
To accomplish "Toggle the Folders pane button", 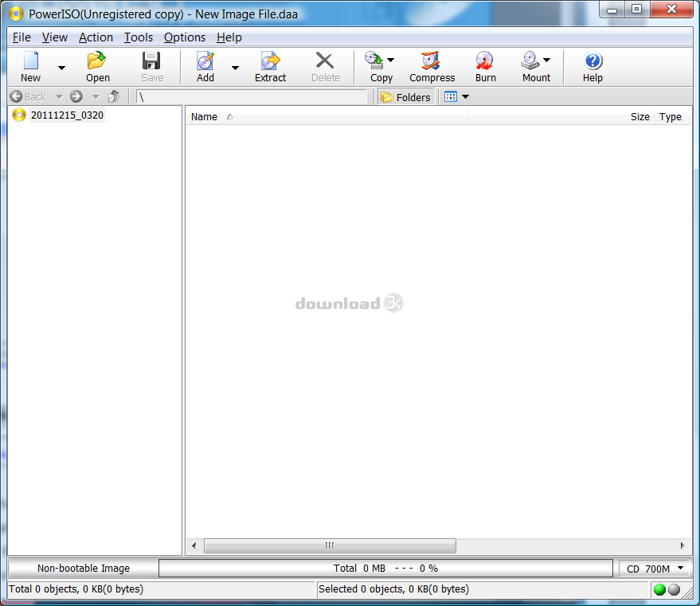I will [406, 97].
